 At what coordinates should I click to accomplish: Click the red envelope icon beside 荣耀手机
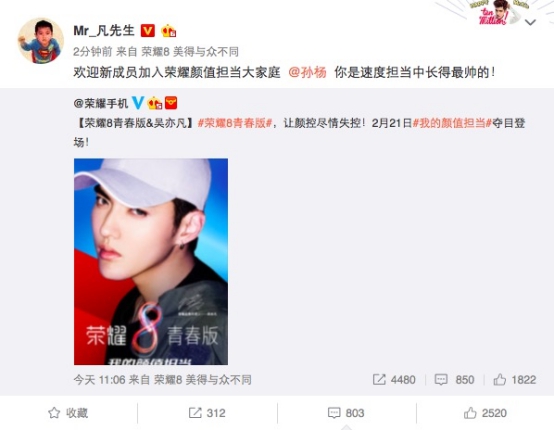pyautogui.click(x=171, y=103)
